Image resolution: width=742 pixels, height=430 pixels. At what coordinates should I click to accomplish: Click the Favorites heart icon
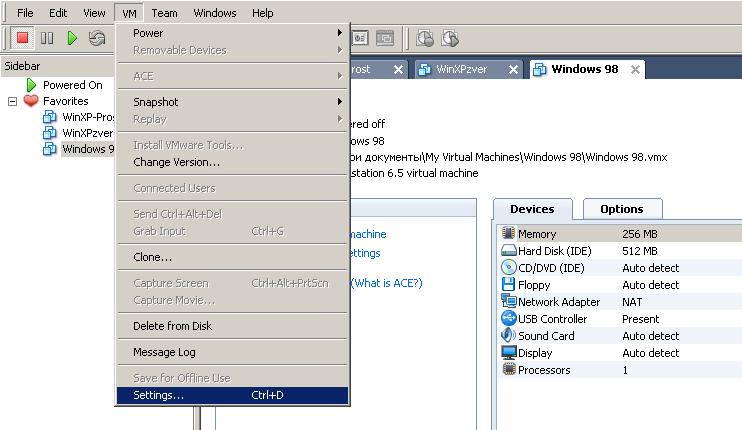click(x=31, y=101)
